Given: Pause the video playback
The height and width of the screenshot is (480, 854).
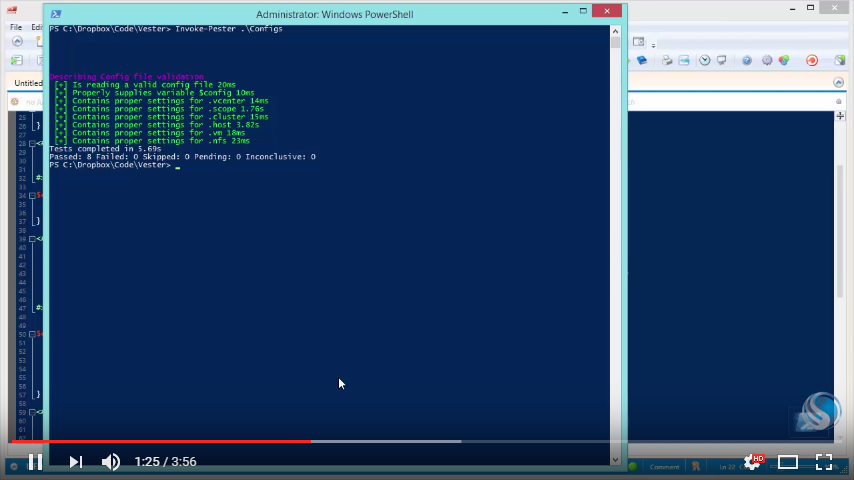Looking at the screenshot, I should click(x=35, y=462).
